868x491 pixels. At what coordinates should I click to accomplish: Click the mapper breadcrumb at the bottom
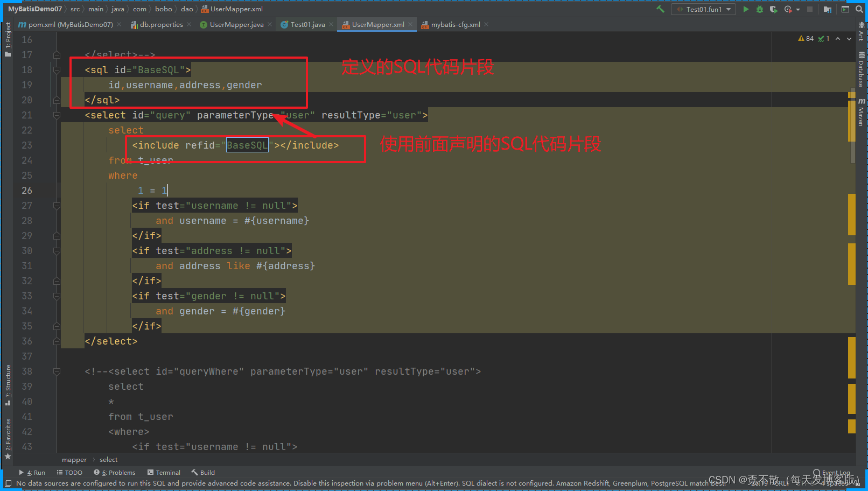[x=74, y=459]
